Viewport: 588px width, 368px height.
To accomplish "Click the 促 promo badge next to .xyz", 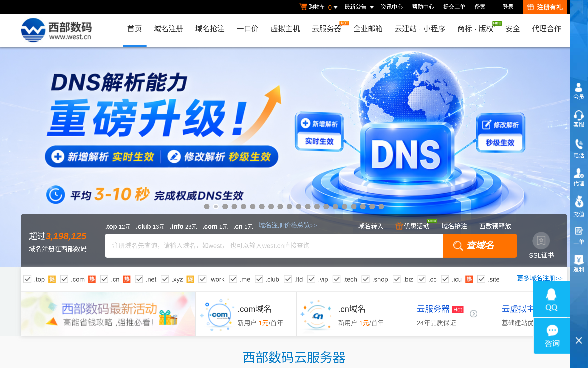I will pos(190,279).
